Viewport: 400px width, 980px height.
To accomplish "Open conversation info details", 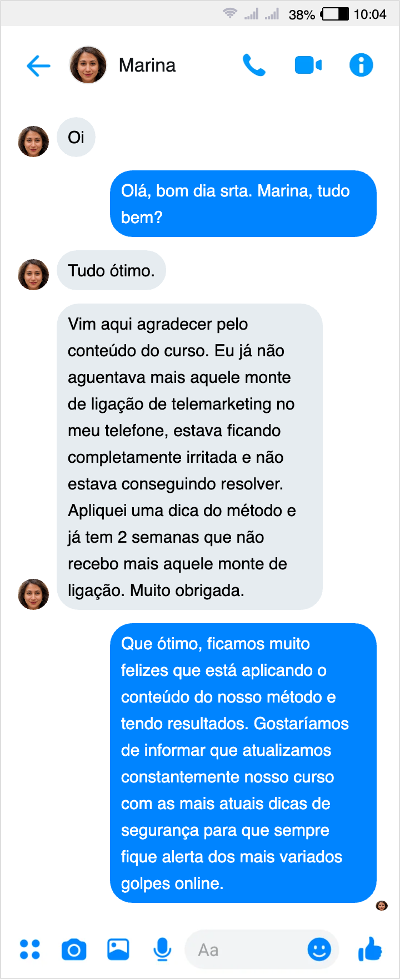I will 361,65.
